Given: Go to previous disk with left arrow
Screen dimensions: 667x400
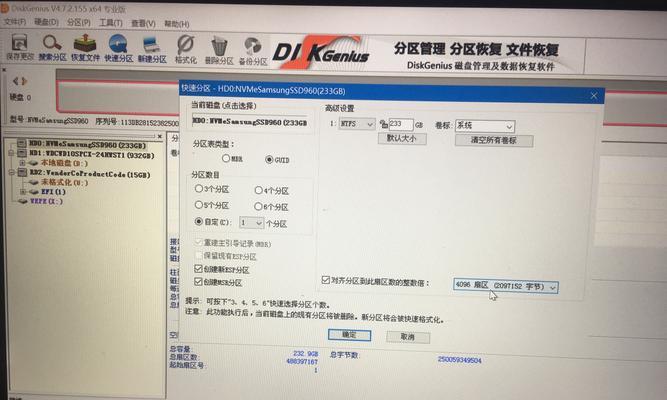Looking at the screenshot, I should (x=15, y=80).
